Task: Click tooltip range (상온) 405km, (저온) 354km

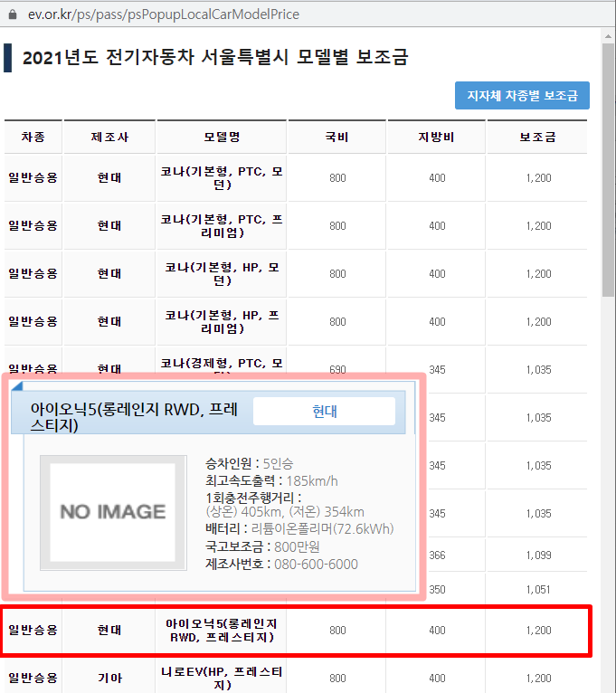Action: (285, 512)
